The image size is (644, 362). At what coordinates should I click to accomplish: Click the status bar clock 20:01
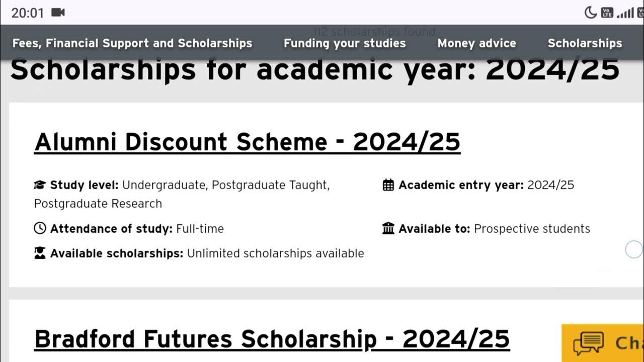tap(28, 13)
